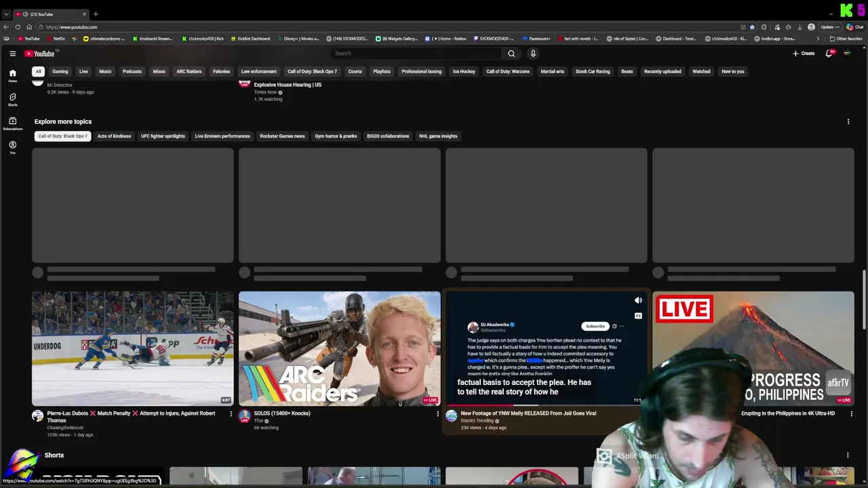Bookmark this page with star icon

tap(752, 27)
